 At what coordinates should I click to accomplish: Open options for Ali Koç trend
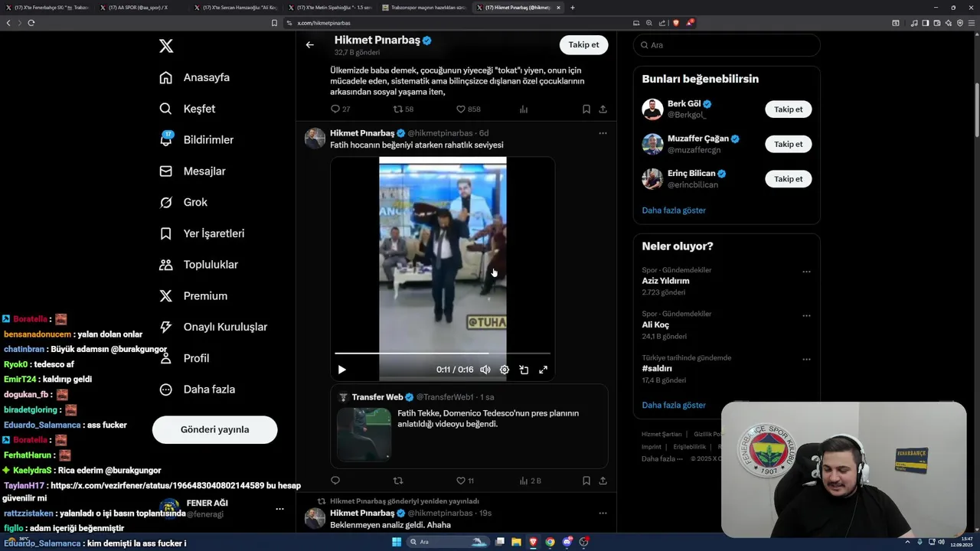click(806, 315)
